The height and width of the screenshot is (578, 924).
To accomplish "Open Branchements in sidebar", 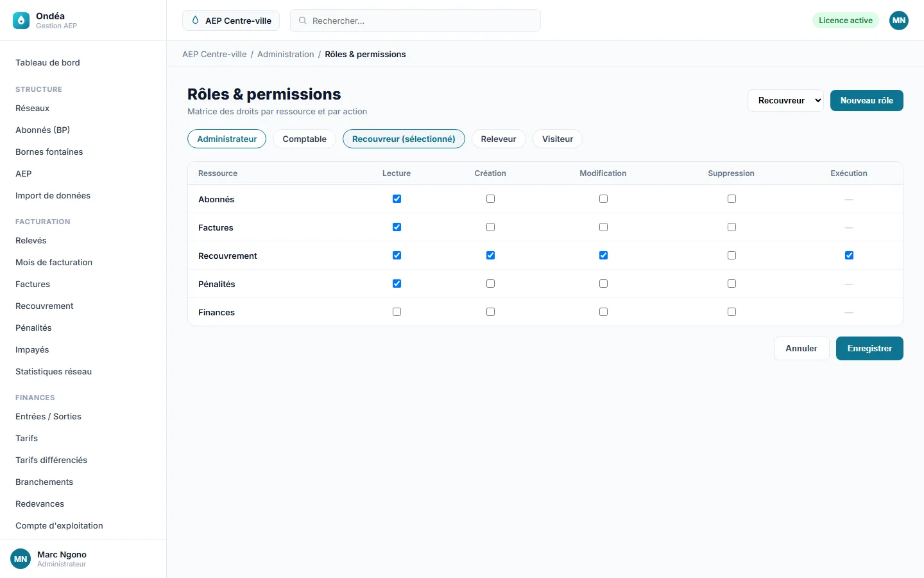I will tap(83, 482).
